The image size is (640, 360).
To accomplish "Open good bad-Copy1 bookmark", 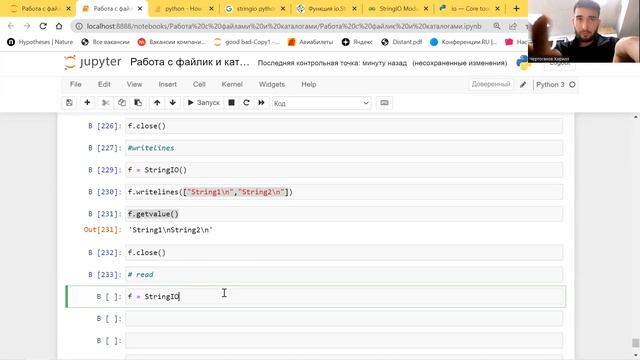I will click(247, 42).
